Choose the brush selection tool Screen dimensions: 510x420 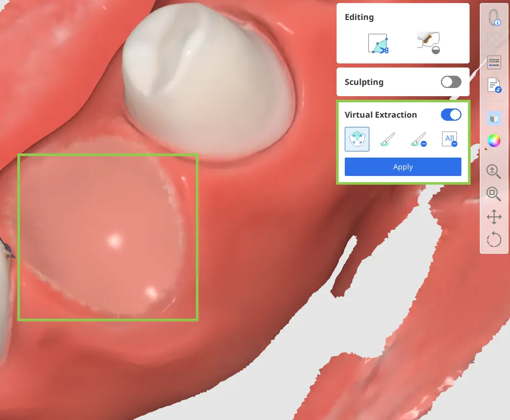pyautogui.click(x=387, y=139)
